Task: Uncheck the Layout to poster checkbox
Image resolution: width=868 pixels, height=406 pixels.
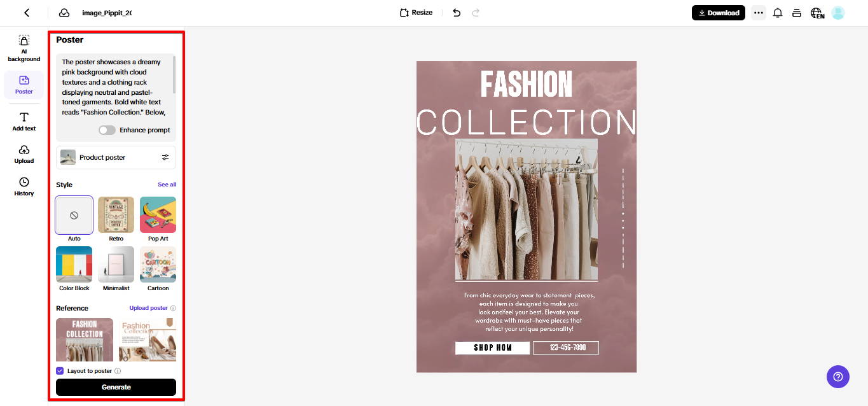Action: point(60,371)
